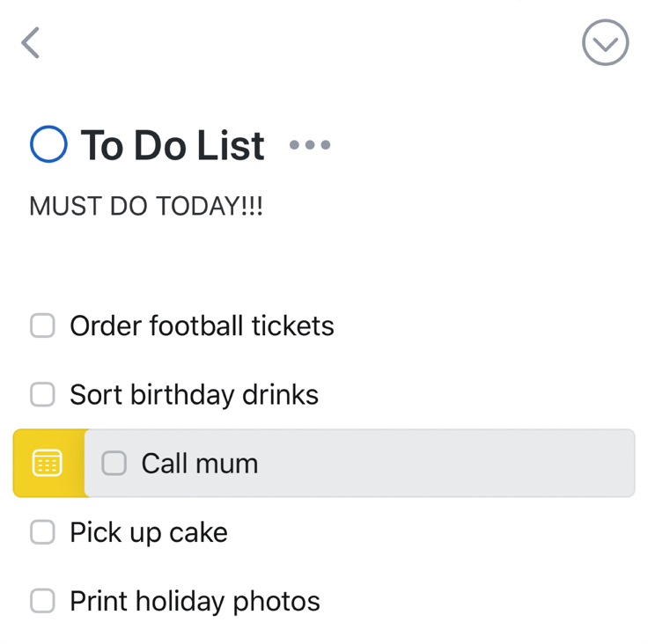Select the Order football tickets text
The width and height of the screenshot is (648, 644).
pyautogui.click(x=202, y=326)
